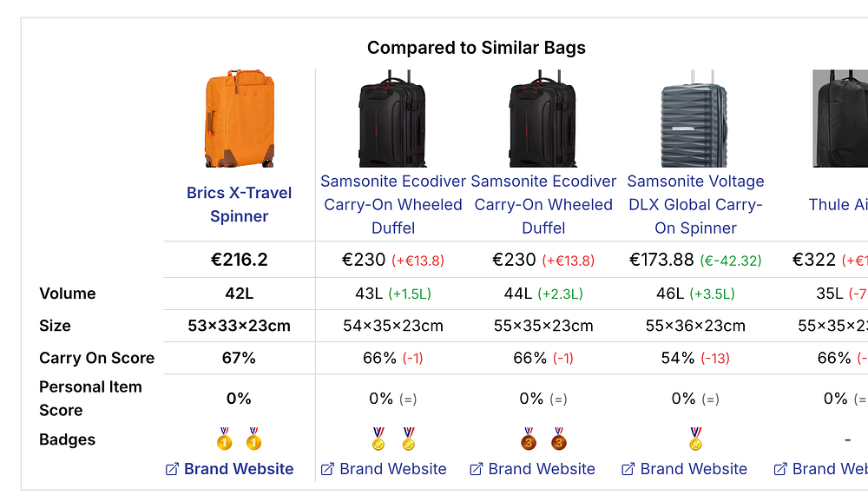
Task: Open the Thule bag title link
Action: pos(838,205)
